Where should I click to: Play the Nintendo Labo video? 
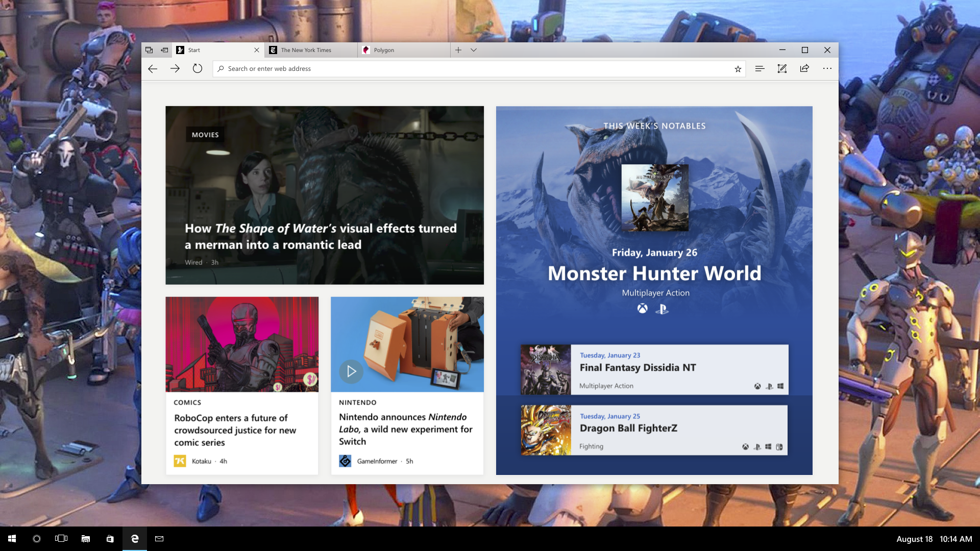click(x=351, y=371)
